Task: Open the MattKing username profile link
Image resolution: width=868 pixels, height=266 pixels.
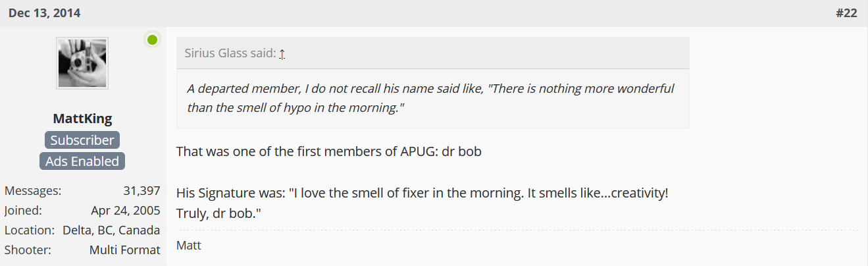Action: click(82, 119)
